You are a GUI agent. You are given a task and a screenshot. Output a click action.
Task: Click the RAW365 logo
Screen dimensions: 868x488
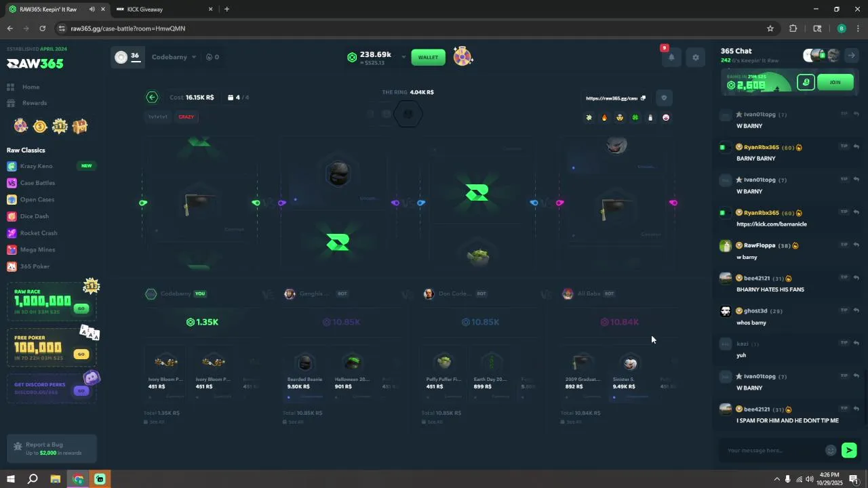pyautogui.click(x=35, y=64)
